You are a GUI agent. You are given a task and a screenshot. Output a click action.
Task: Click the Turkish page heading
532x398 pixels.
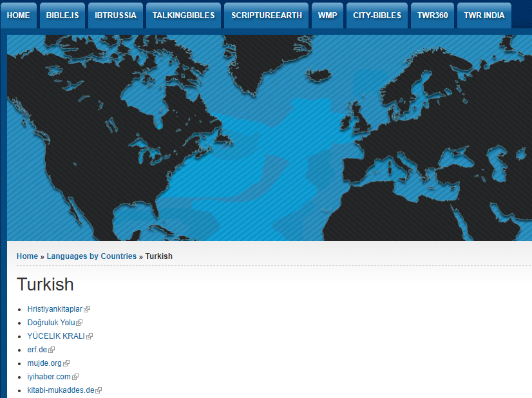click(45, 285)
